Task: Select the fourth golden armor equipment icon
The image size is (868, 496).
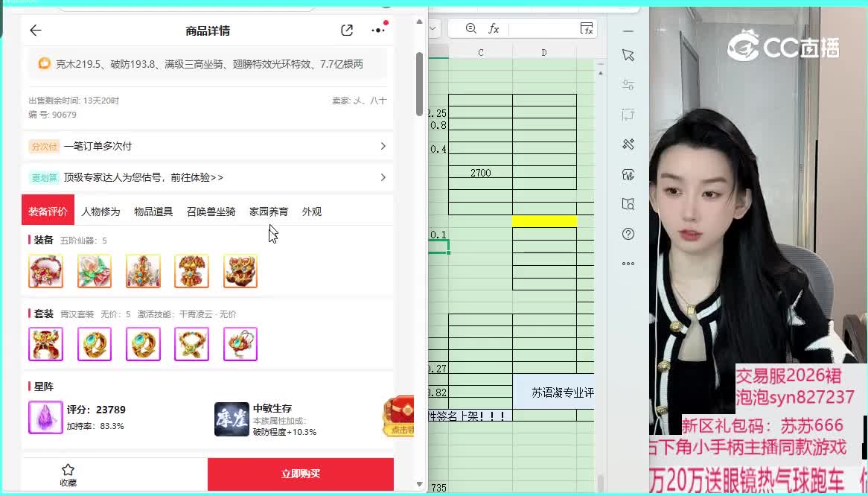Action: (x=191, y=271)
